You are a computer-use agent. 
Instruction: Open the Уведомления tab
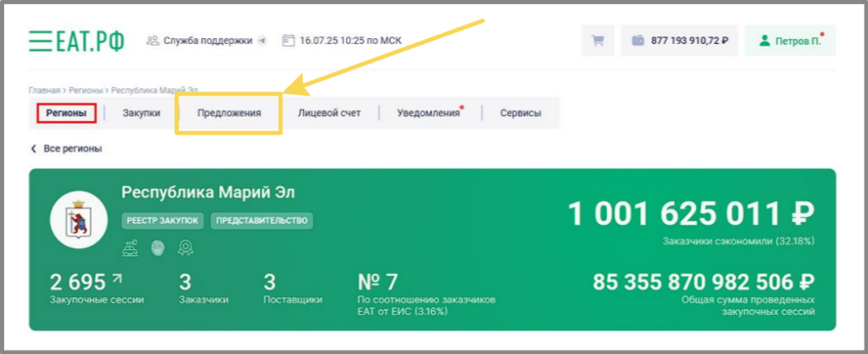tap(428, 113)
